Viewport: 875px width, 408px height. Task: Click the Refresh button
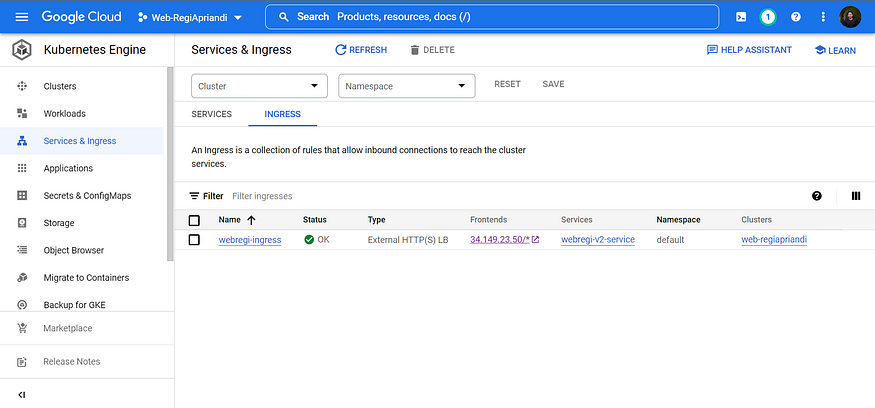tap(360, 50)
